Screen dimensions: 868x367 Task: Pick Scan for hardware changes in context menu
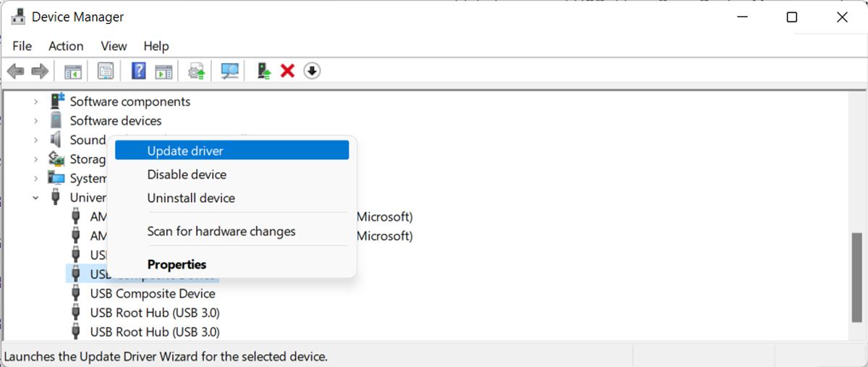click(231, 232)
